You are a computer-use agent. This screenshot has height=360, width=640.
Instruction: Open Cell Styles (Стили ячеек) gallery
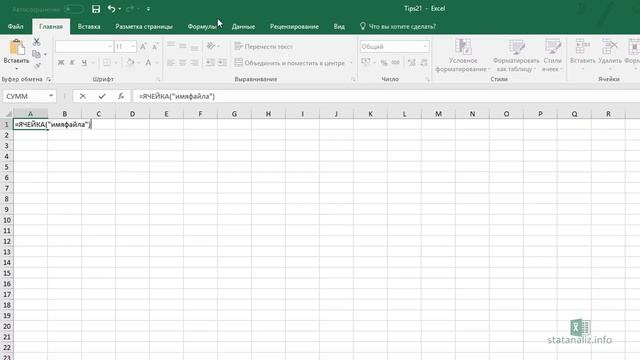tap(552, 56)
